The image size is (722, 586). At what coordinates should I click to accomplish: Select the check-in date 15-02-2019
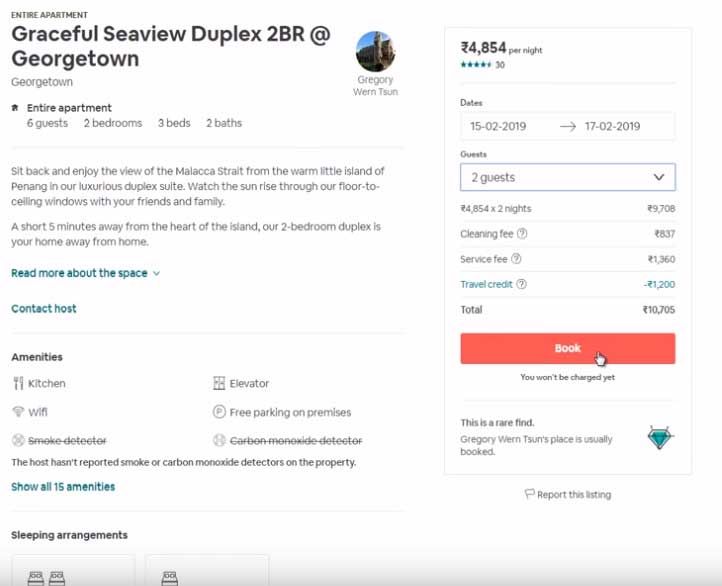(498, 127)
